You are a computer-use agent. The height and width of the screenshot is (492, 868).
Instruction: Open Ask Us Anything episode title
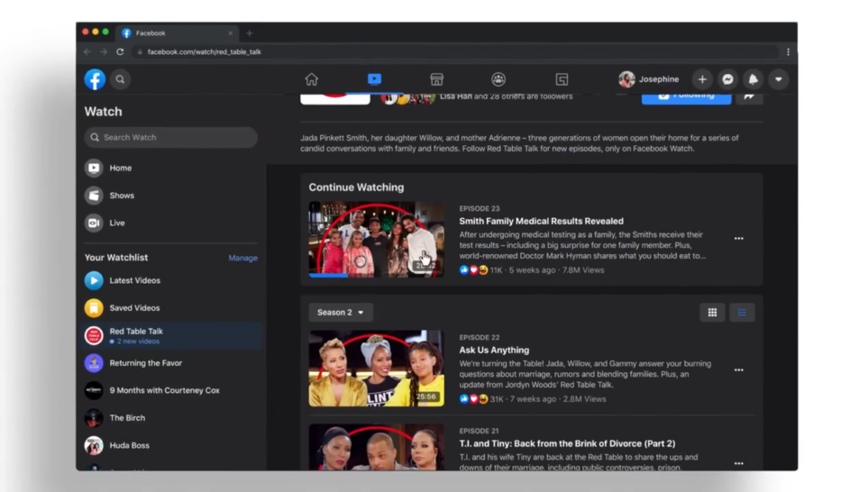pos(494,350)
